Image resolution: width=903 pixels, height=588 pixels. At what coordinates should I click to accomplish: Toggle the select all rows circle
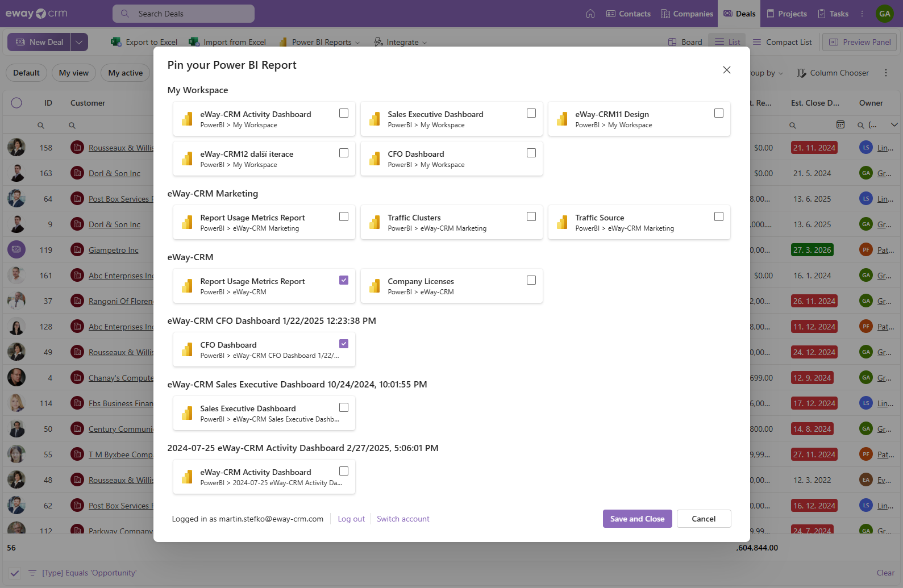tap(16, 103)
